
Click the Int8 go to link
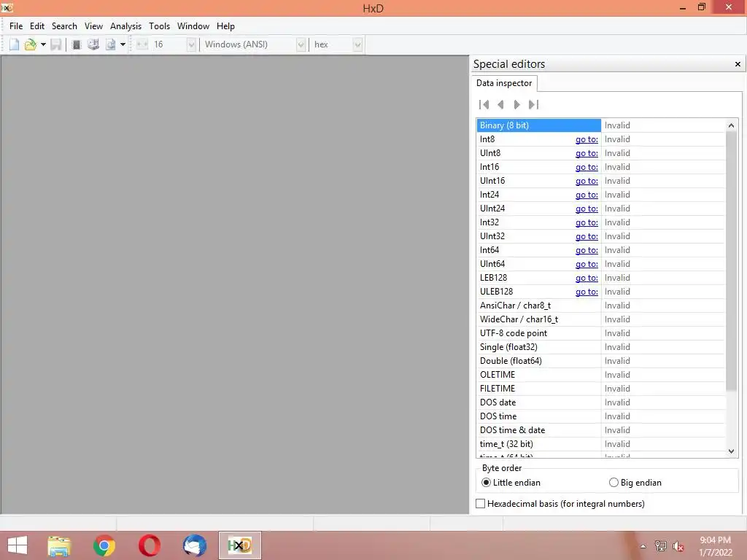587,139
